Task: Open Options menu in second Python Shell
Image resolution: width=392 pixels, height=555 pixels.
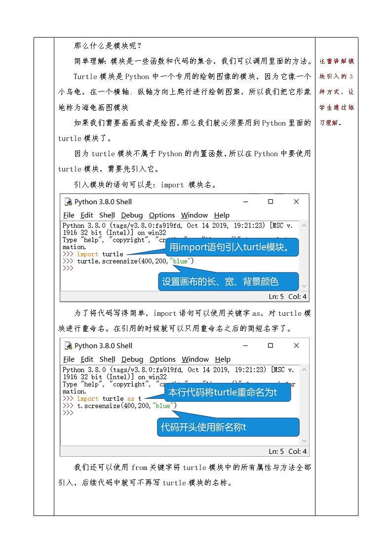Action: (x=162, y=359)
